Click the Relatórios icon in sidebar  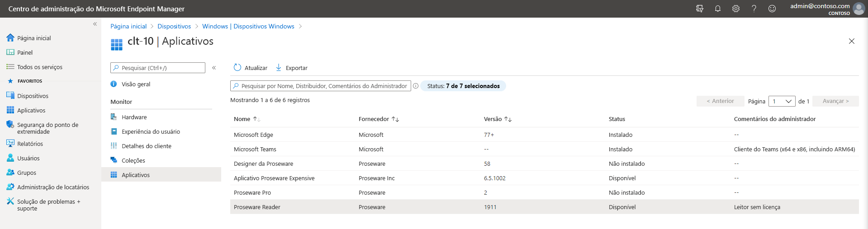pyautogui.click(x=10, y=144)
